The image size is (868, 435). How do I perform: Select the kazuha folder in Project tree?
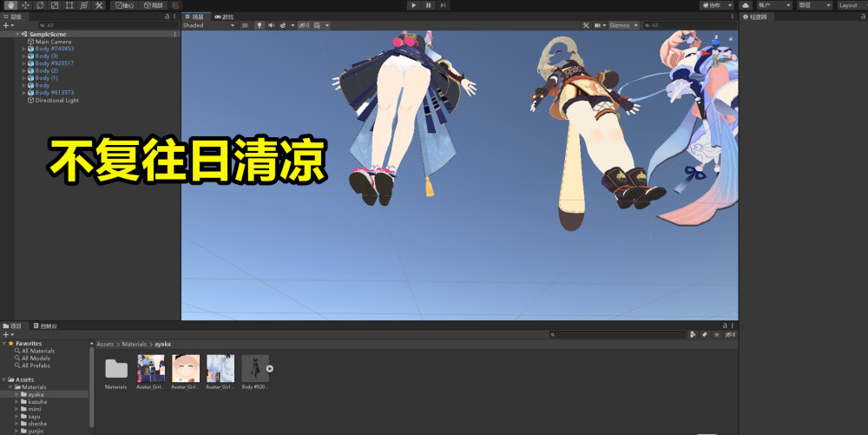coord(37,402)
